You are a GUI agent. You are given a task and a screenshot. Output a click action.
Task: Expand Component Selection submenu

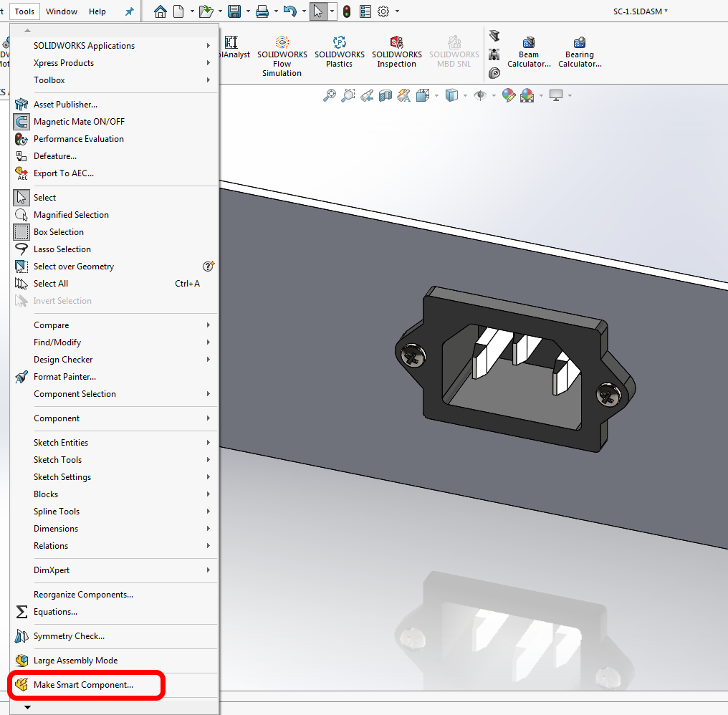(x=114, y=394)
